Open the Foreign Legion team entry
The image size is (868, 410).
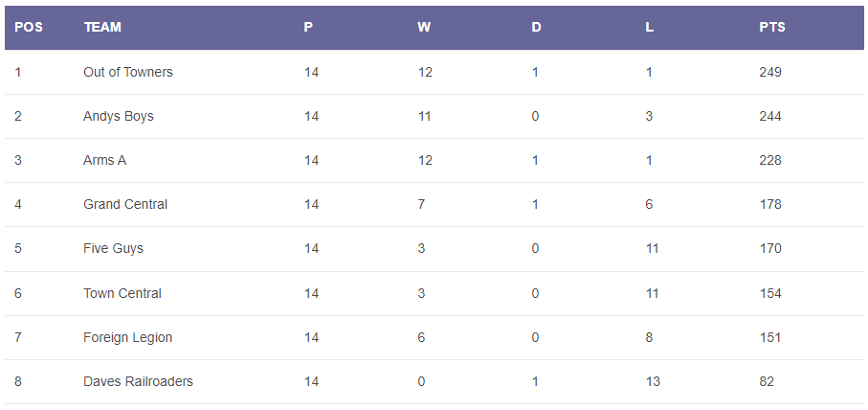coord(128,337)
